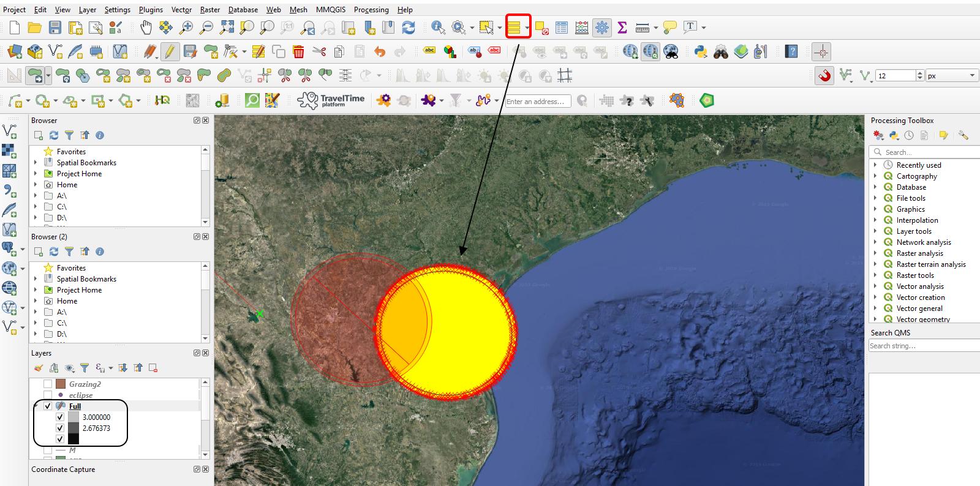Uncheck the 2.676373 legend class
980x486 pixels.
[x=60, y=428]
